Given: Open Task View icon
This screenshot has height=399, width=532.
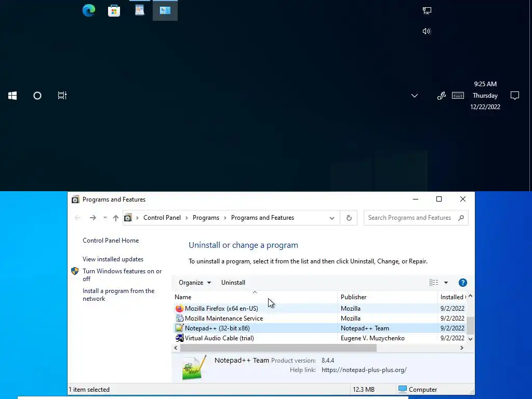Looking at the screenshot, I should (62, 96).
